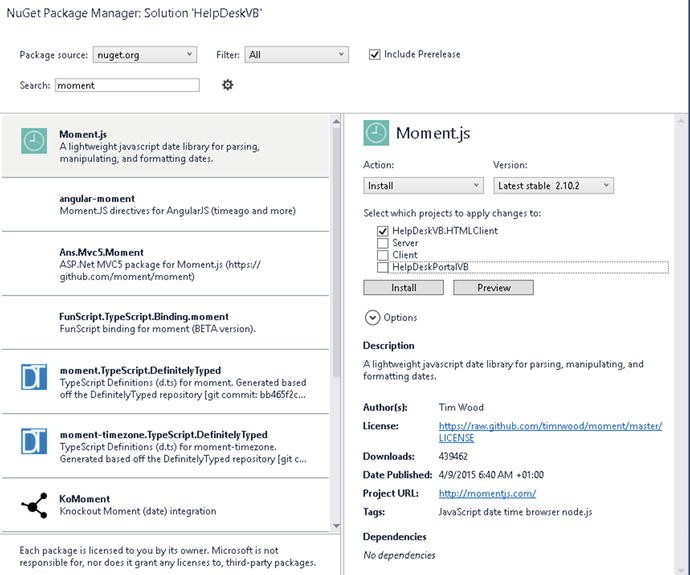Click the Date Published value
Screen dimensions: 690x575
tap(491, 475)
